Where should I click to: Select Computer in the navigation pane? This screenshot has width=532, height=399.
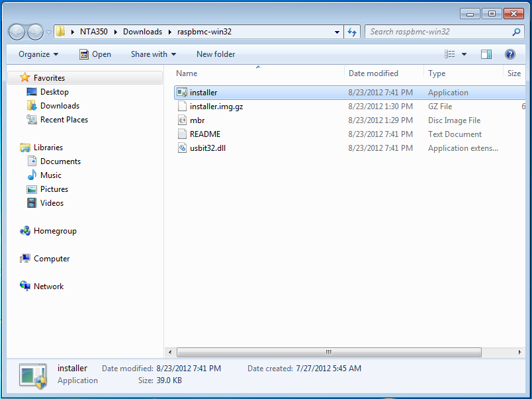tap(52, 259)
